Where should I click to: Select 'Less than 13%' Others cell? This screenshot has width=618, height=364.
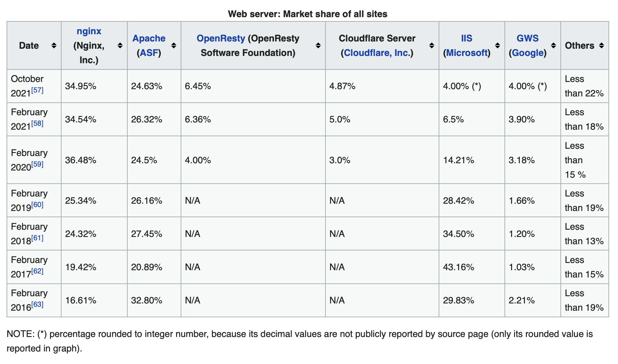tap(584, 234)
